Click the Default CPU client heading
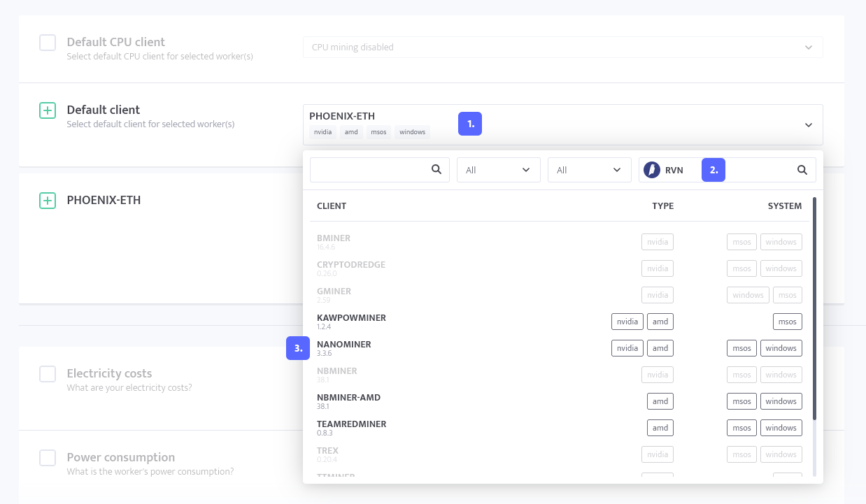866x504 pixels. 116,42
